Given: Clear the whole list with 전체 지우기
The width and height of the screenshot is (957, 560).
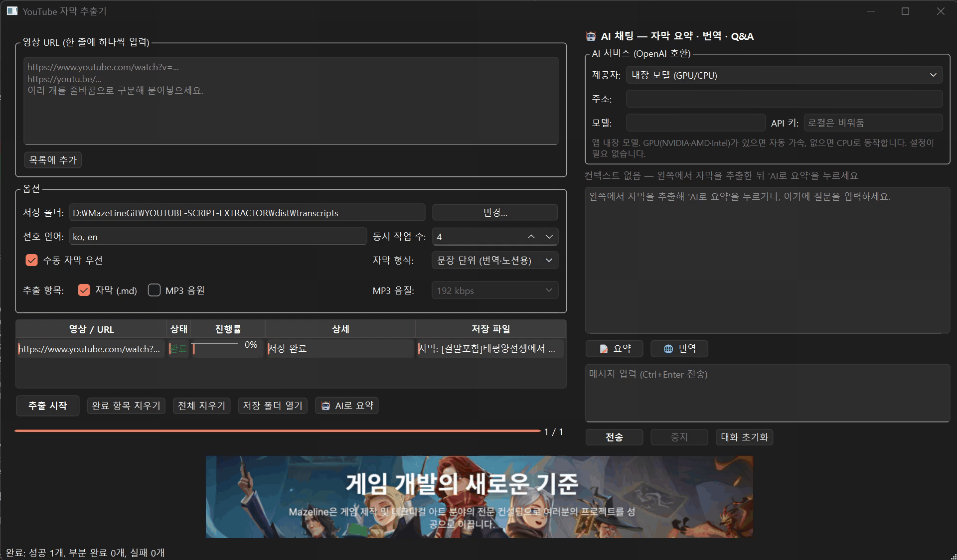Looking at the screenshot, I should pyautogui.click(x=201, y=406).
